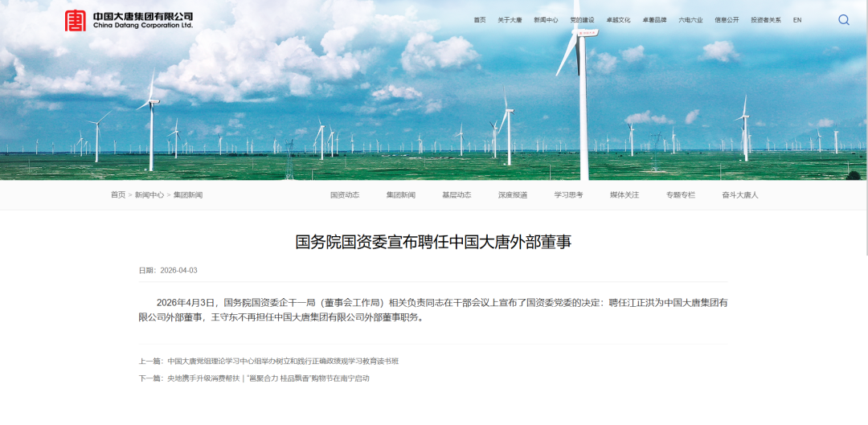Open 首页 in top navigation
This screenshot has height=425, width=868.
tap(479, 20)
